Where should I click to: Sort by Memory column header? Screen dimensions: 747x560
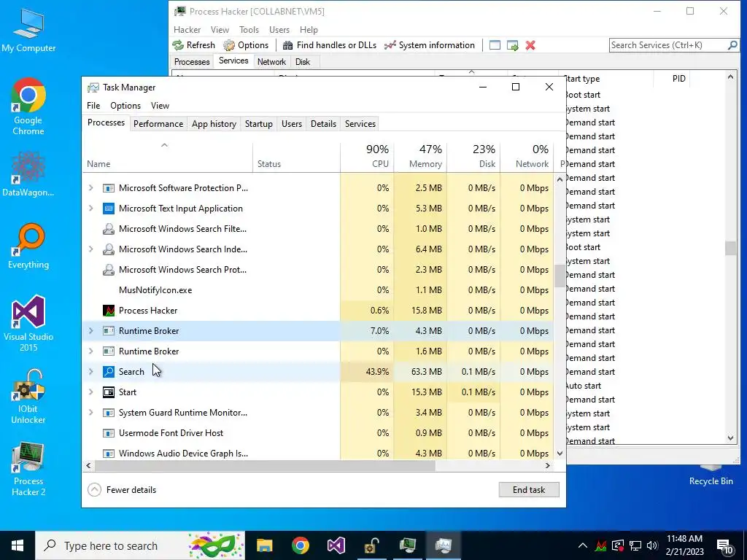421,157
